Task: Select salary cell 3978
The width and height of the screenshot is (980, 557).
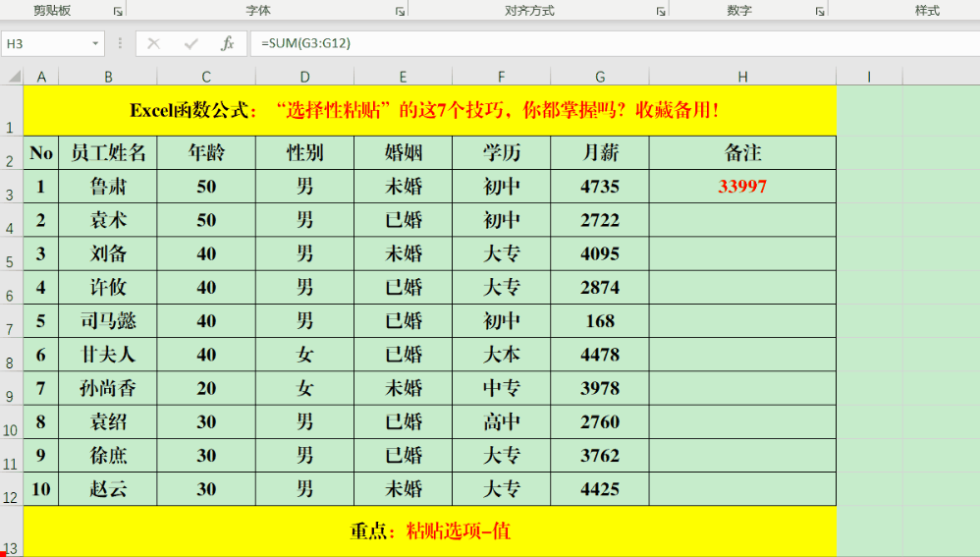Action: click(600, 388)
